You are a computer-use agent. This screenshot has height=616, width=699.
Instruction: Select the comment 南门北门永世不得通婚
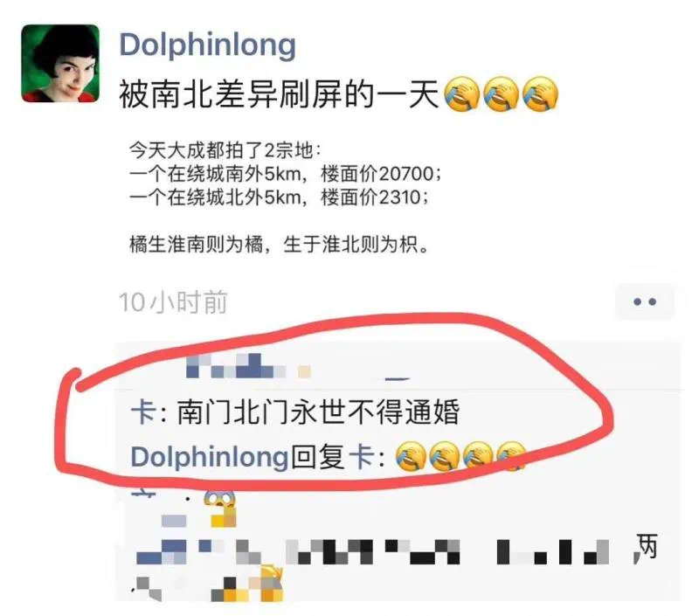[x=318, y=412]
